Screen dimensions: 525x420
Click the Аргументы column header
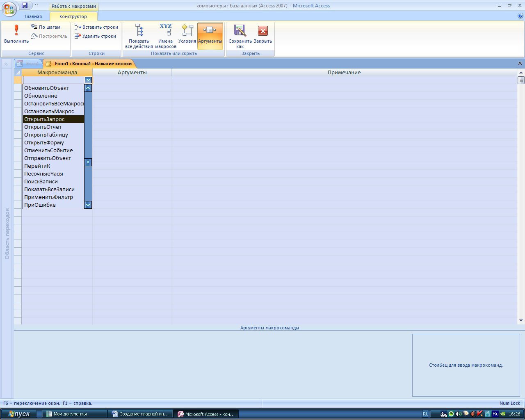pos(132,72)
